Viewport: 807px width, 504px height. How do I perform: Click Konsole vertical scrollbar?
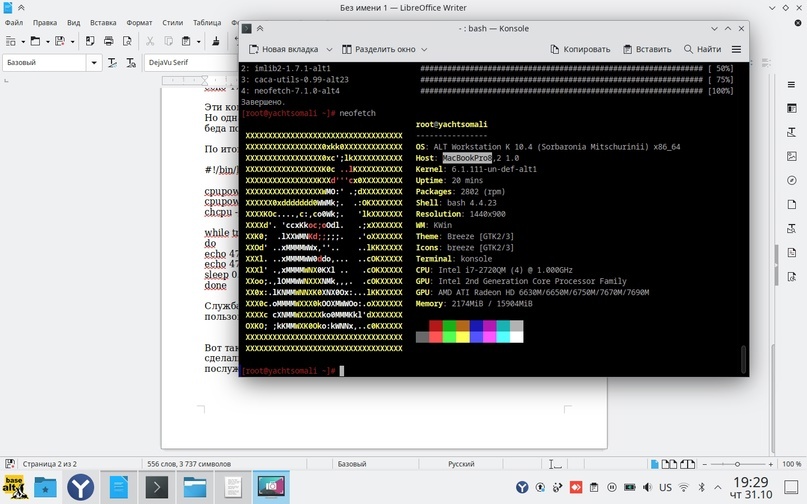(743, 359)
